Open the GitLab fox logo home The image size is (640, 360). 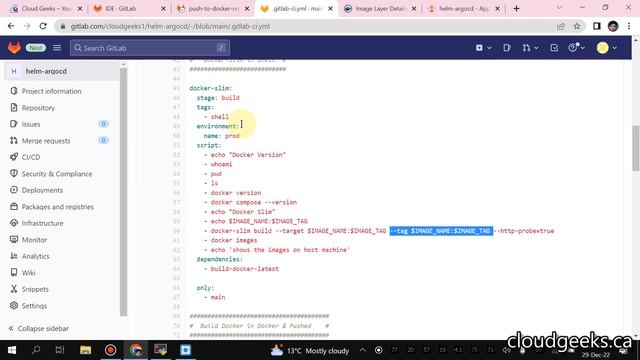coord(14,48)
